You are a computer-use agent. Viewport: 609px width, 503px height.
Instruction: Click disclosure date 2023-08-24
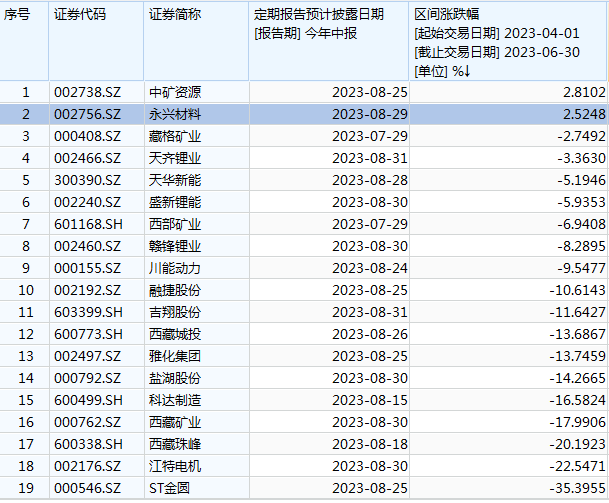tap(370, 268)
